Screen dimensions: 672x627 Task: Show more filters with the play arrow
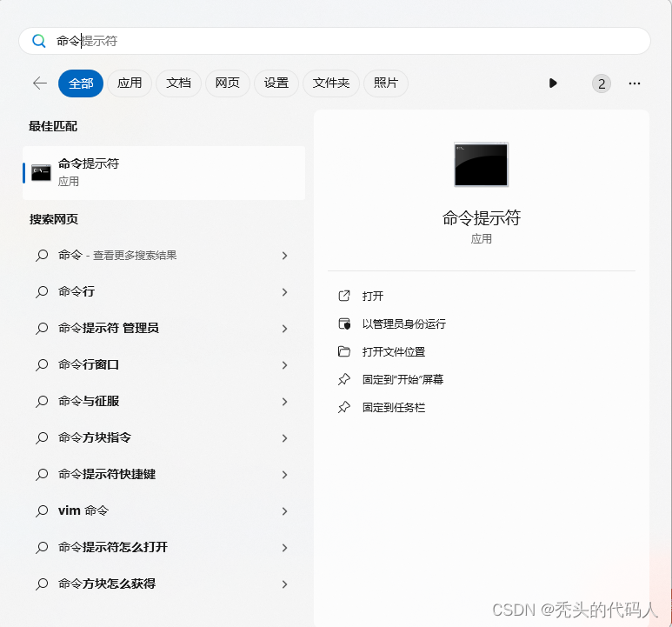tap(553, 83)
